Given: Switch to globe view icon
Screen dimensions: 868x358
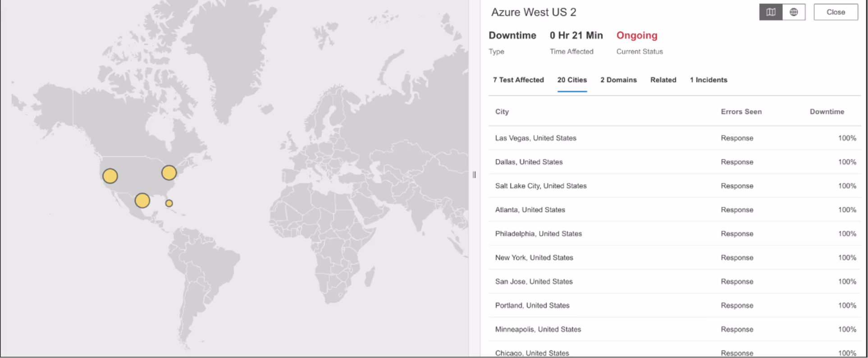Looking at the screenshot, I should click(x=794, y=12).
